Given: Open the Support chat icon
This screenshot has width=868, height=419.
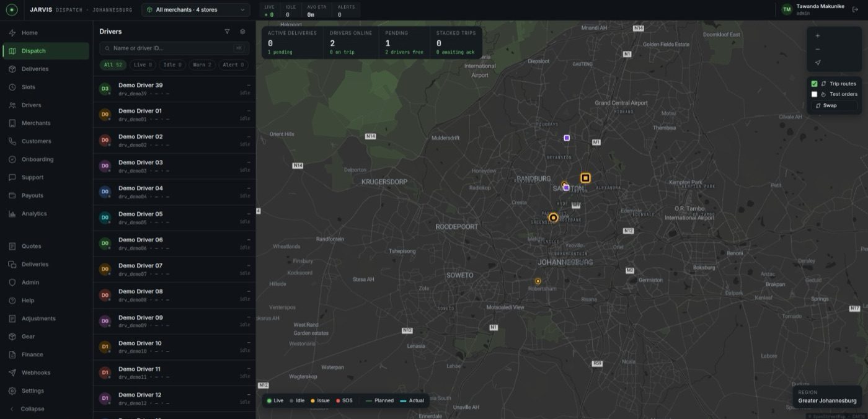Looking at the screenshot, I should (x=12, y=177).
